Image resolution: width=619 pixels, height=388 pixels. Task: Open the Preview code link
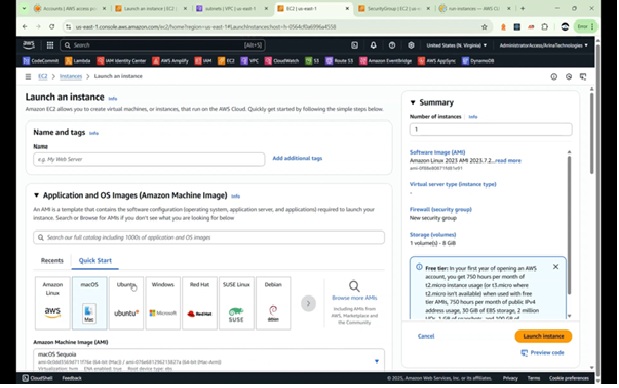(x=542, y=352)
